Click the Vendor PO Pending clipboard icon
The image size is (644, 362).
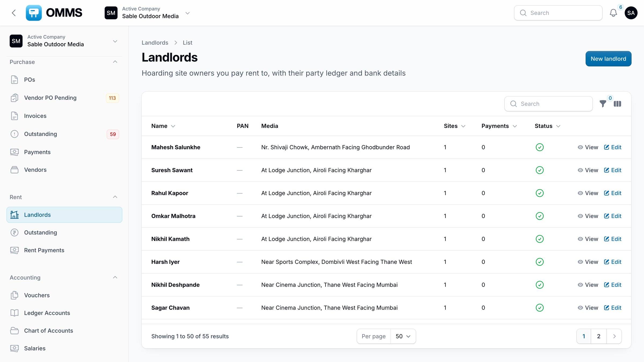coord(14,98)
